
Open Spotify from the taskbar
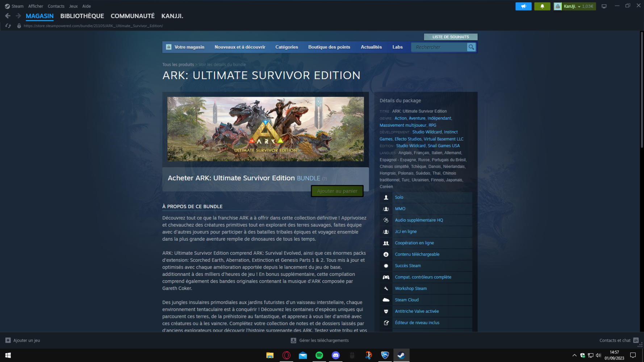(319, 355)
